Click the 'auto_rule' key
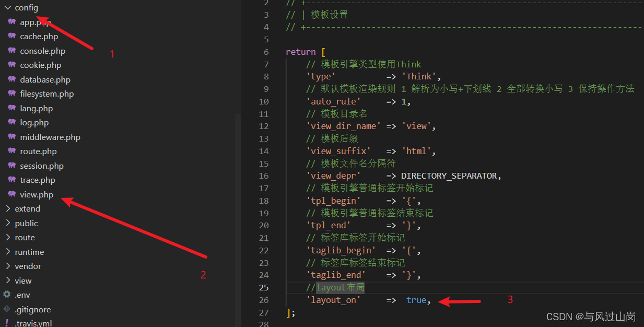The width and height of the screenshot is (644, 327). (x=334, y=101)
